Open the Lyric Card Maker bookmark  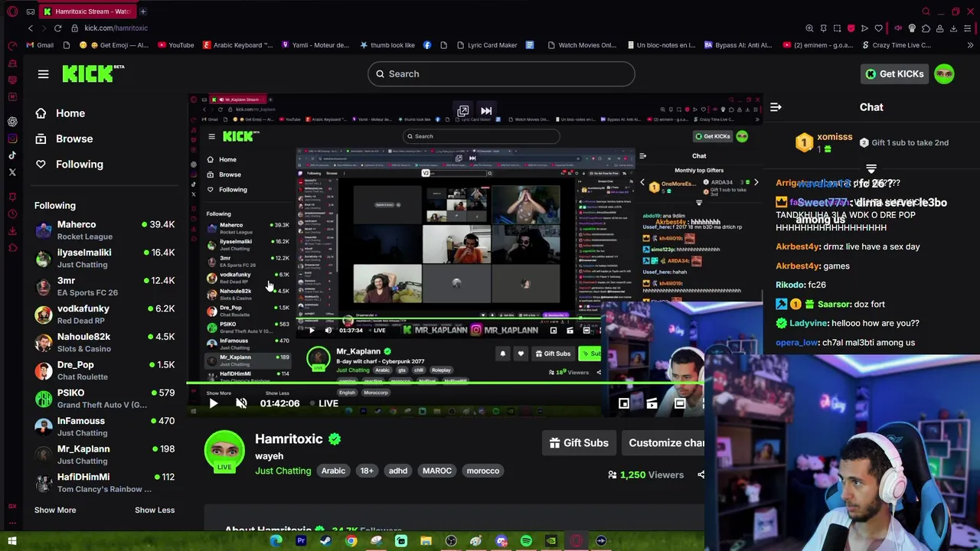(487, 45)
